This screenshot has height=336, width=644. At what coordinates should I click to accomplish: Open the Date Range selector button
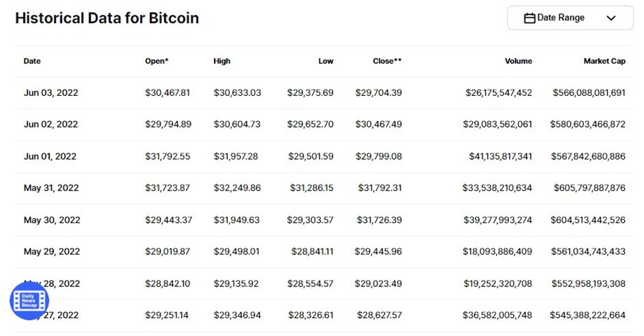click(570, 18)
